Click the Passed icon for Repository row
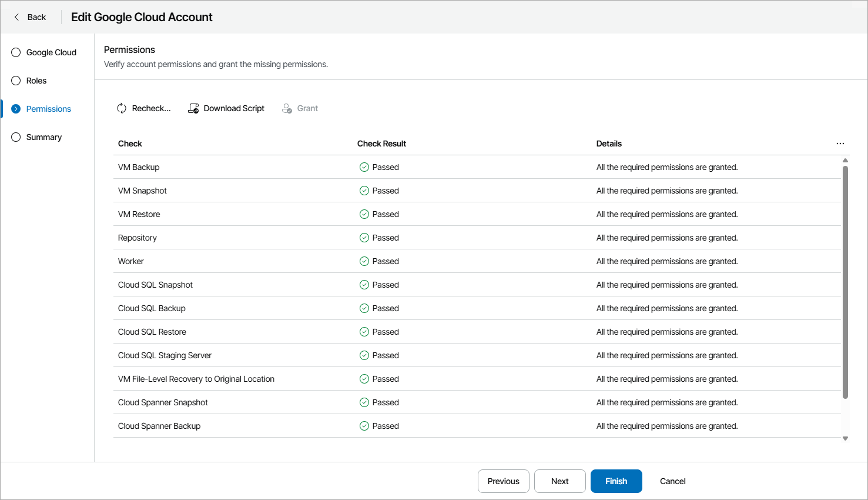Viewport: 868px width, 500px height. coord(365,238)
